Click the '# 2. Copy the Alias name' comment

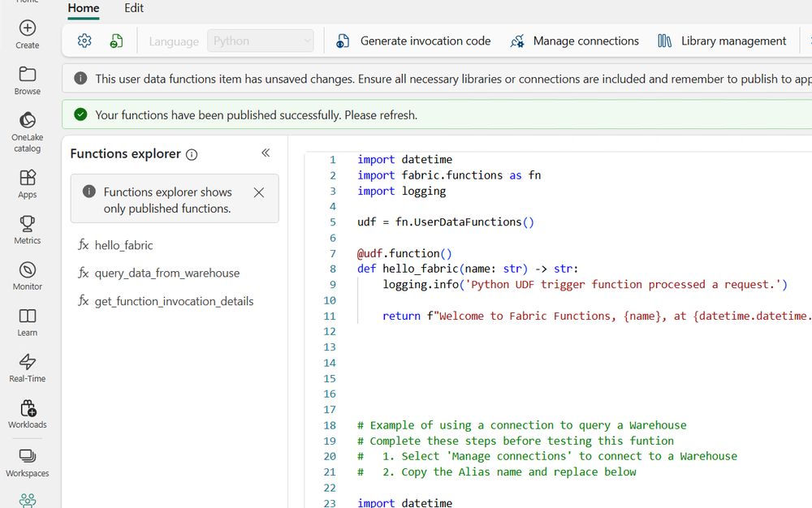coord(497,471)
